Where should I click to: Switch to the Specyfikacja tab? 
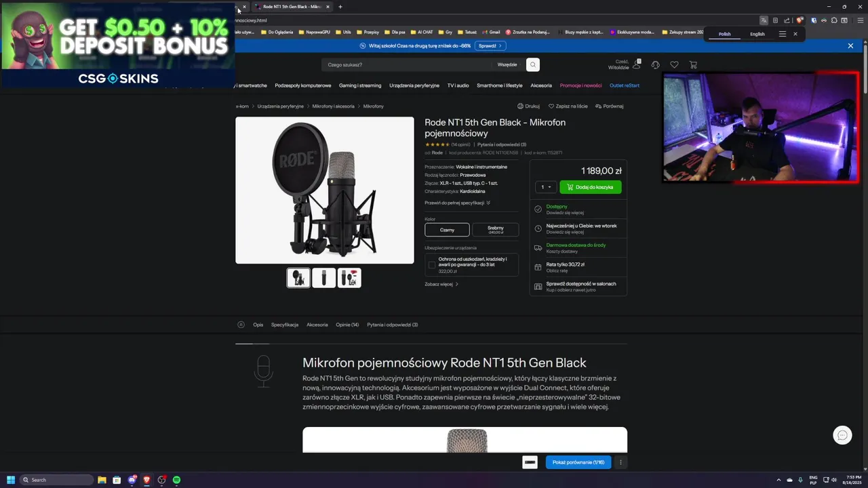pyautogui.click(x=285, y=325)
